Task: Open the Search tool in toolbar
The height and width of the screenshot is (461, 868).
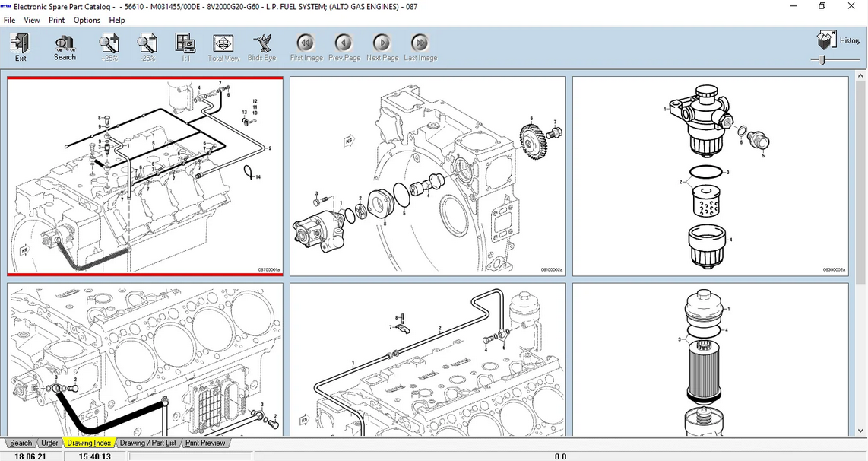Action: click(x=65, y=47)
